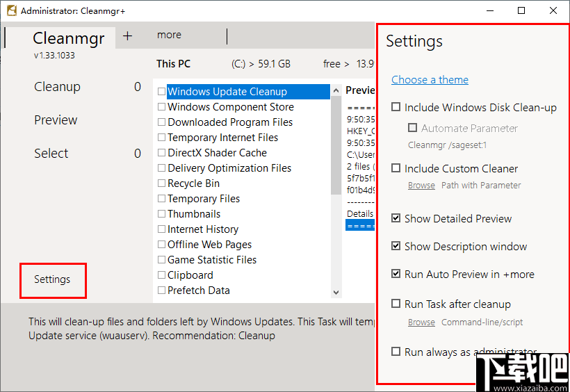Screen dimensions: 570x392
Task: Click Browse under Include Custom Cleaner
Action: 421,186
